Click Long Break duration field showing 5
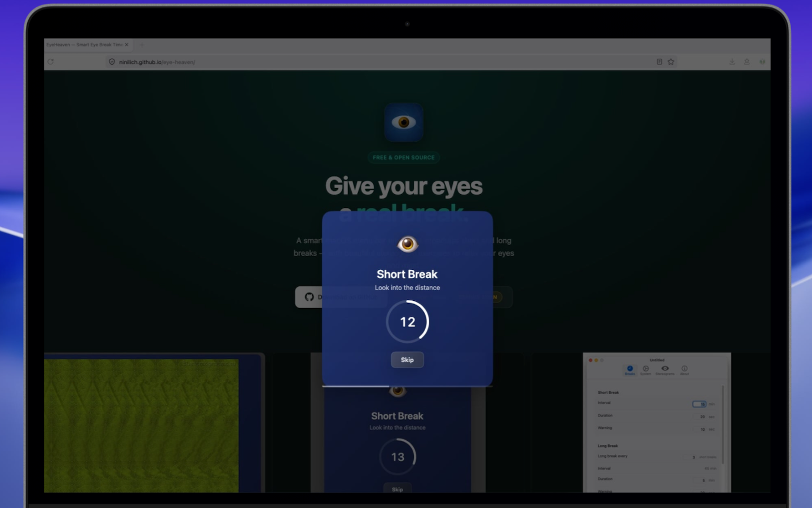Viewport: 812px width, 508px height. click(x=700, y=480)
